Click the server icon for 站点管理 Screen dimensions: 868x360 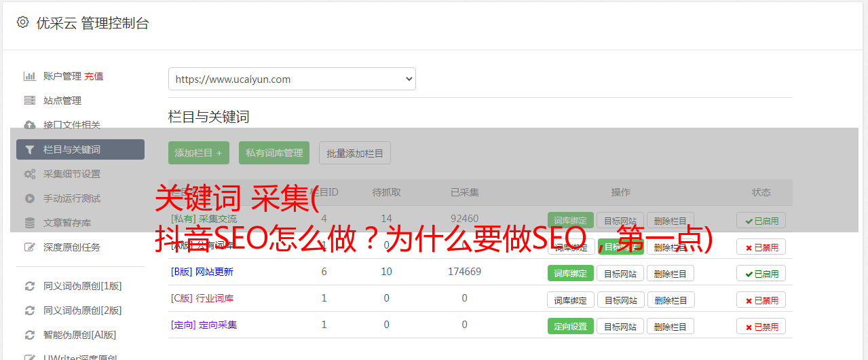click(30, 101)
